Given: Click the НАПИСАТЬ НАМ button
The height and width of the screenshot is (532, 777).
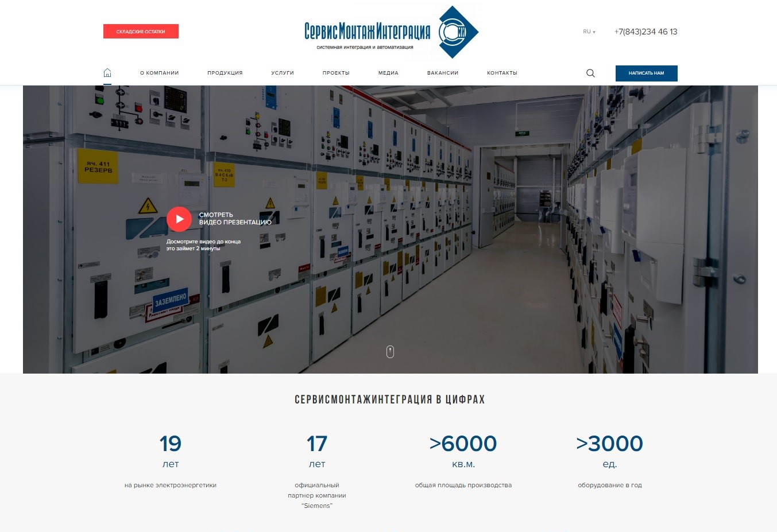Looking at the screenshot, I should point(646,73).
